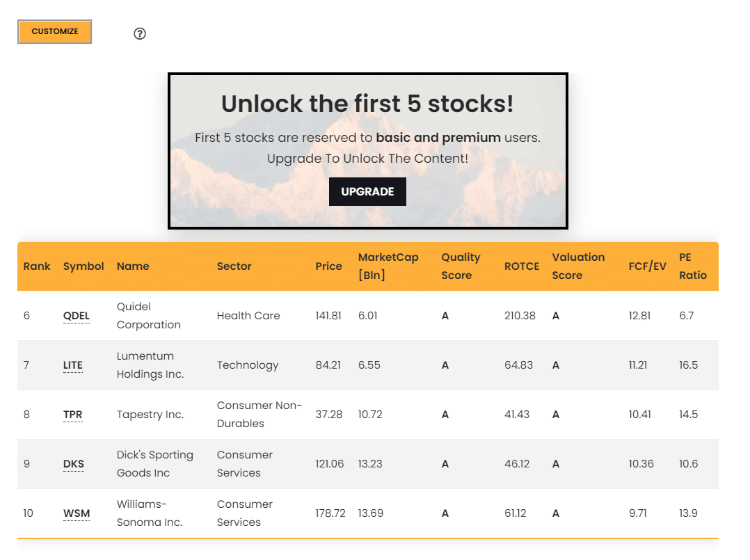
Task: Click the Consumer Non-Durables sector cell
Action: [260, 414]
